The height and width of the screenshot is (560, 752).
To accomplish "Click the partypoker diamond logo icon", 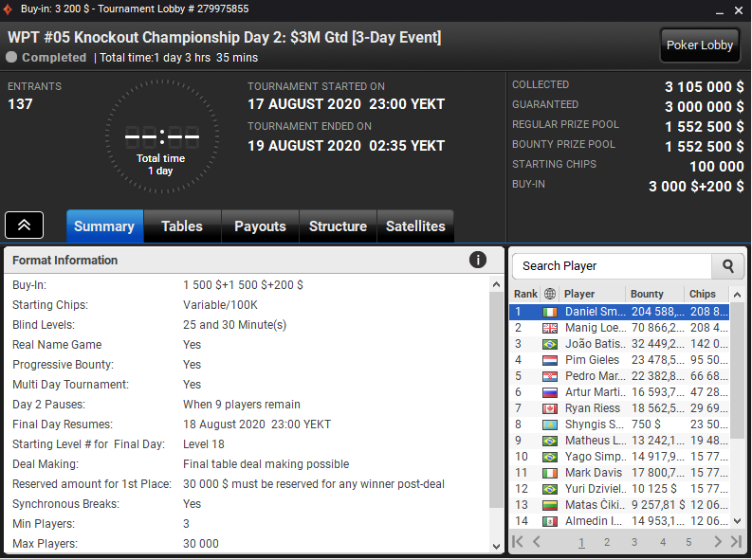I will click(x=8, y=9).
